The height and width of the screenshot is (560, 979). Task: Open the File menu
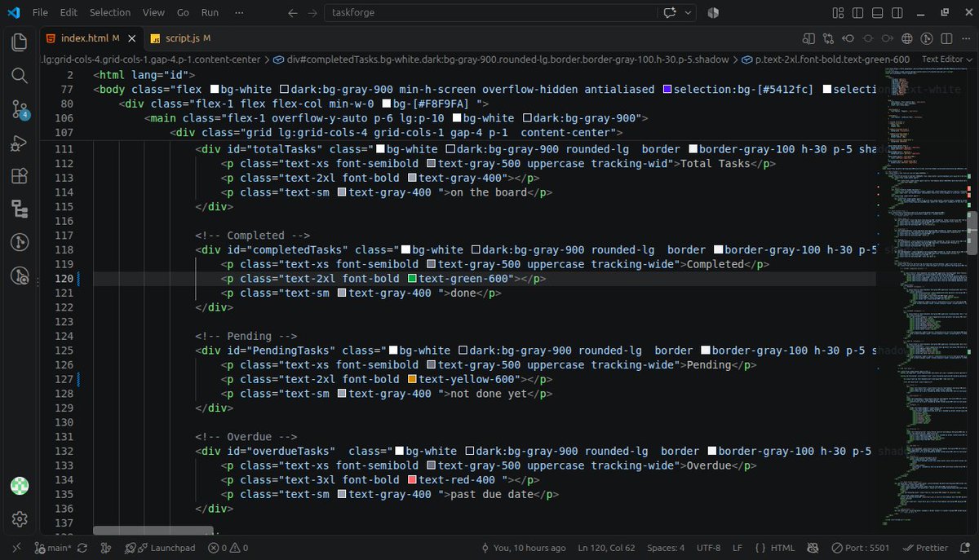click(40, 12)
